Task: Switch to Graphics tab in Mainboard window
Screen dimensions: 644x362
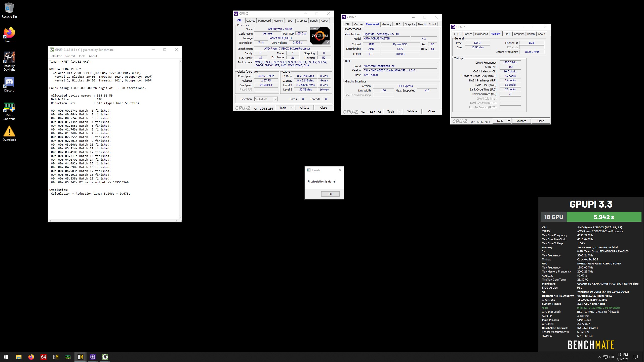Action: point(410,24)
